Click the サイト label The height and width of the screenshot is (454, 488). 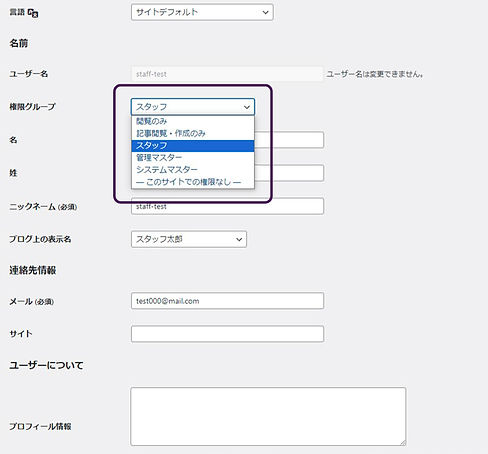click(x=21, y=334)
